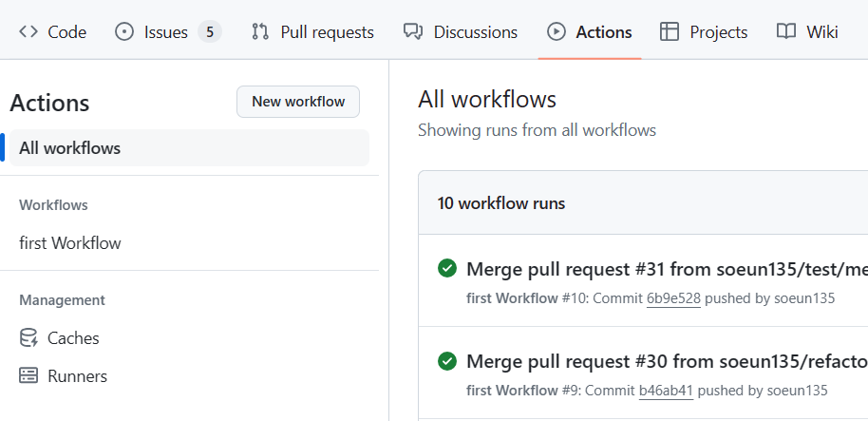Select All workflows in sidebar
This screenshot has height=421, width=868.
[x=189, y=148]
